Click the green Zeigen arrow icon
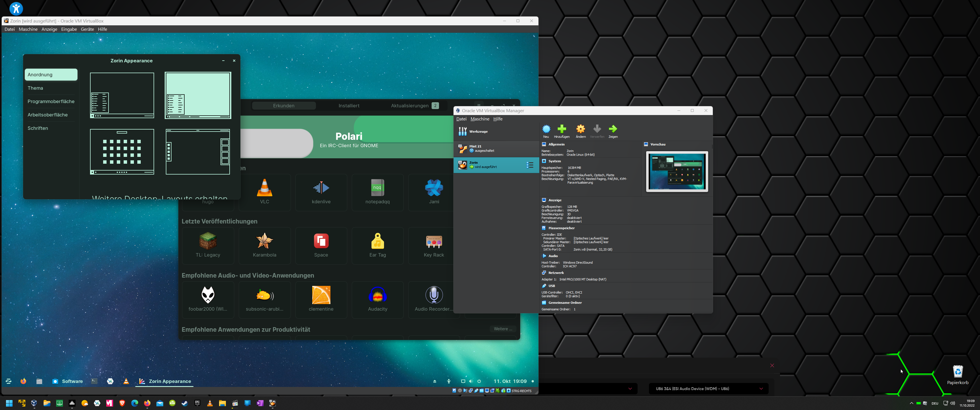 [x=613, y=130]
